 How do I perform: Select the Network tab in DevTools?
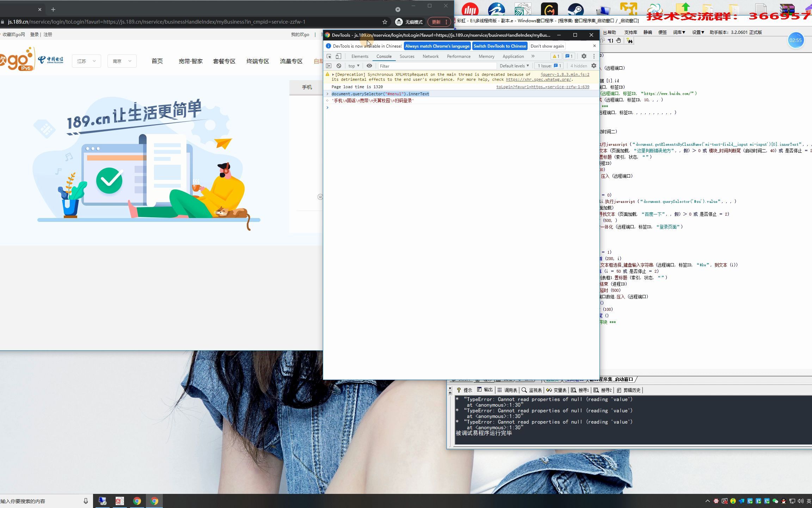[x=430, y=56]
